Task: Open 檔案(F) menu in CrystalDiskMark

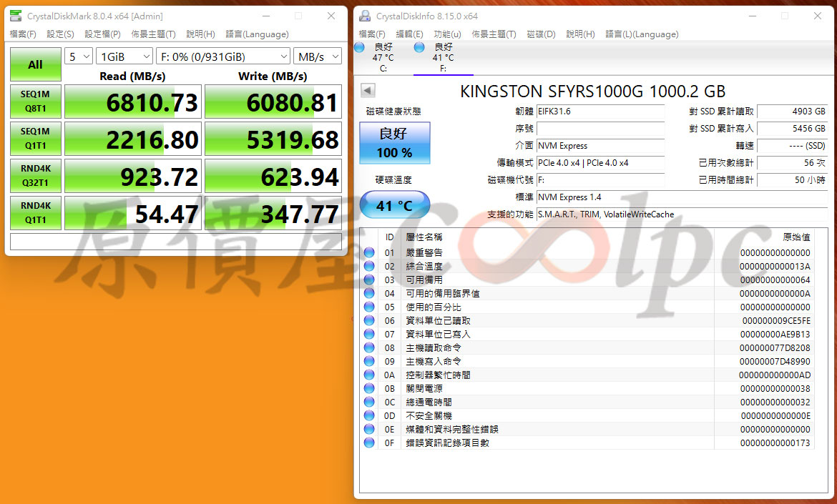Action: 23,34
